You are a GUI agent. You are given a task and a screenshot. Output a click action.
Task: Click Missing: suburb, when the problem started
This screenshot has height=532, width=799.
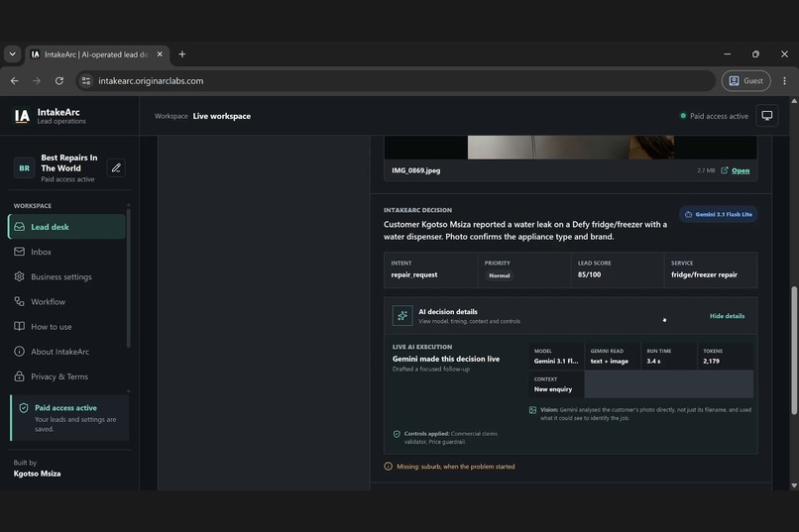(456, 467)
